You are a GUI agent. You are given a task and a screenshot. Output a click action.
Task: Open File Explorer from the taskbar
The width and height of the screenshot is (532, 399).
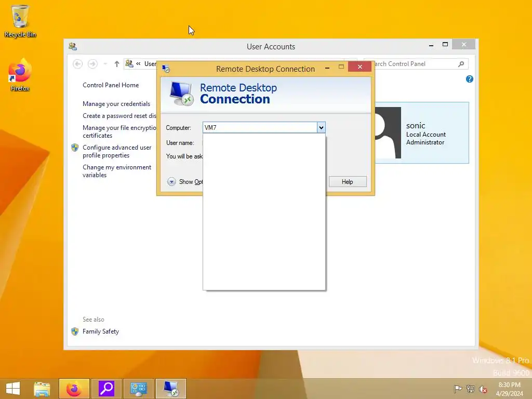pos(42,389)
